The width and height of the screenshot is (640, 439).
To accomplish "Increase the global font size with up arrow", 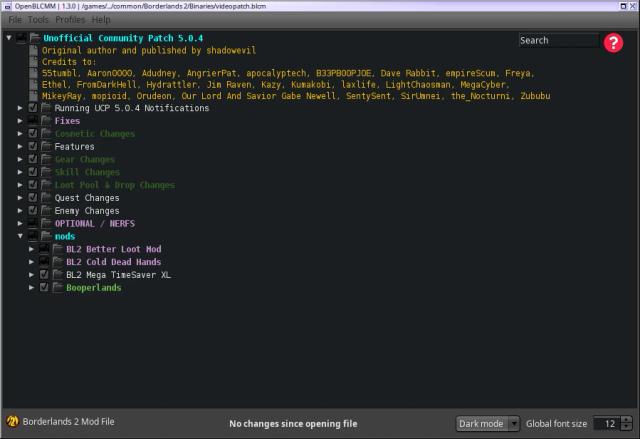I will (625, 420).
